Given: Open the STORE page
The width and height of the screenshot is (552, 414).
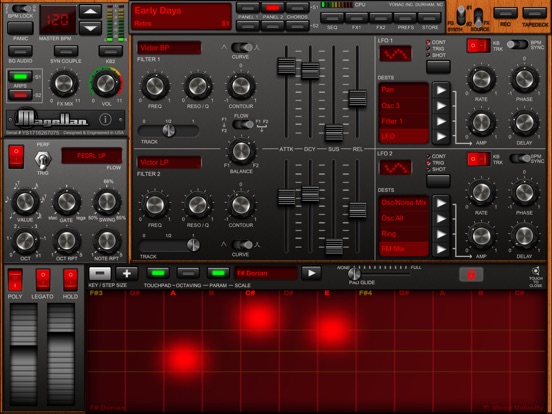Looking at the screenshot, I should [429, 18].
